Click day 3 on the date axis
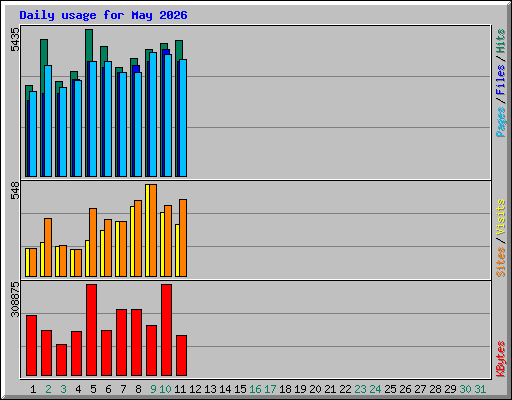This screenshot has height=400, width=512. coord(63,389)
